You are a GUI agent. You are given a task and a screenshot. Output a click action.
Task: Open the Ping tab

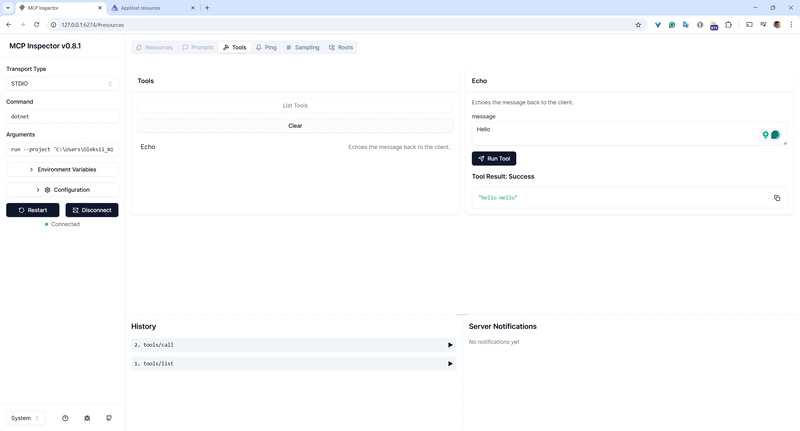(x=266, y=47)
